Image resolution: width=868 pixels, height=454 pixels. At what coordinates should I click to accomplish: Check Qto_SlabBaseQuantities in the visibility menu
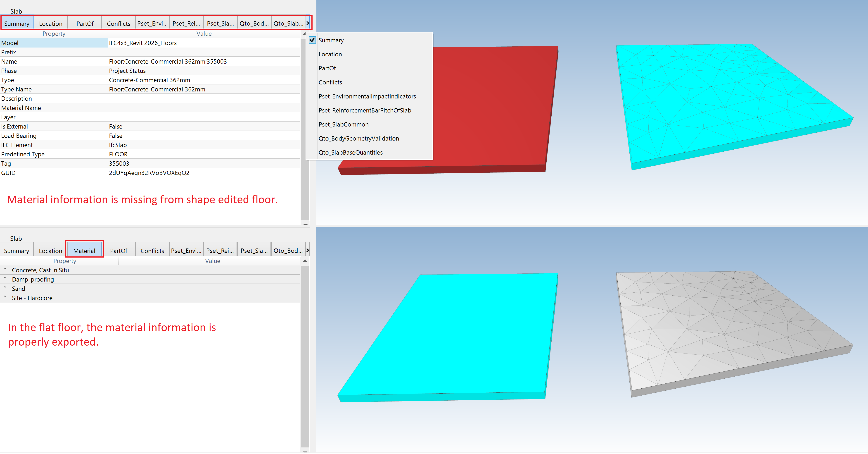pos(351,153)
